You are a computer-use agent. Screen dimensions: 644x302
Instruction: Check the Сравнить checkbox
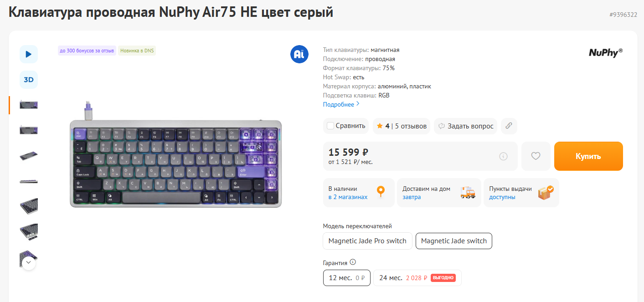pos(330,126)
